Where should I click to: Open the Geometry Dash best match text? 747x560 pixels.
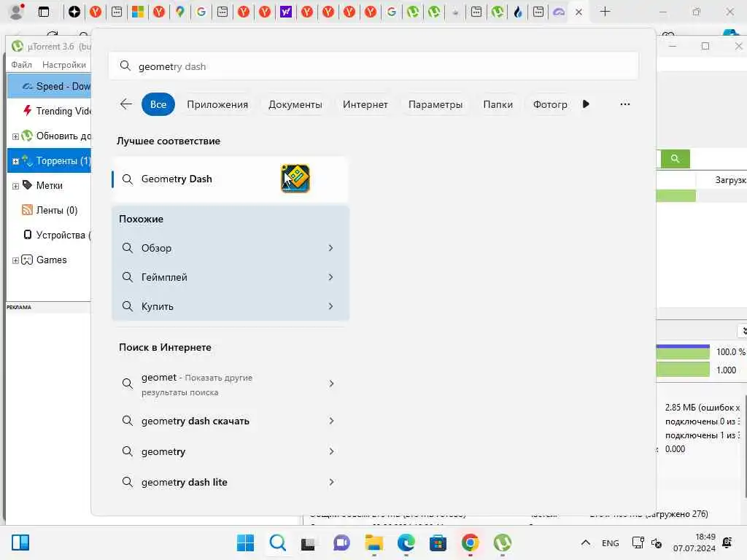(177, 179)
